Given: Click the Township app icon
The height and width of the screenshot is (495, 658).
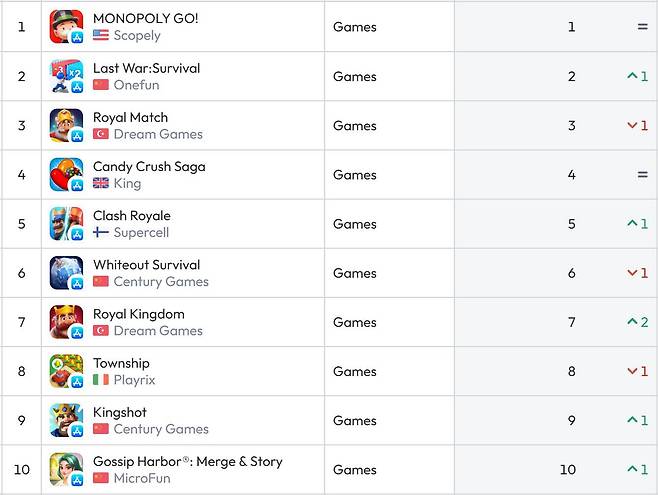Looking at the screenshot, I should coord(66,371).
